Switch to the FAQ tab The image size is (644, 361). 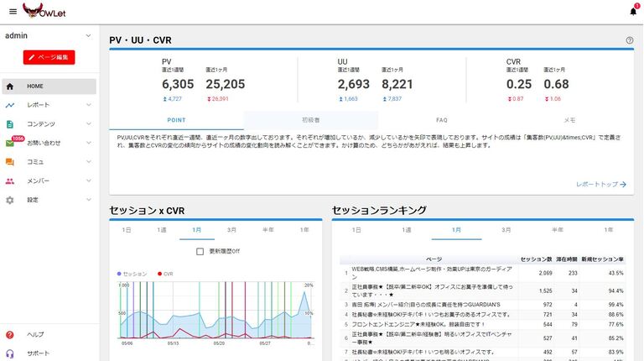[441, 120]
